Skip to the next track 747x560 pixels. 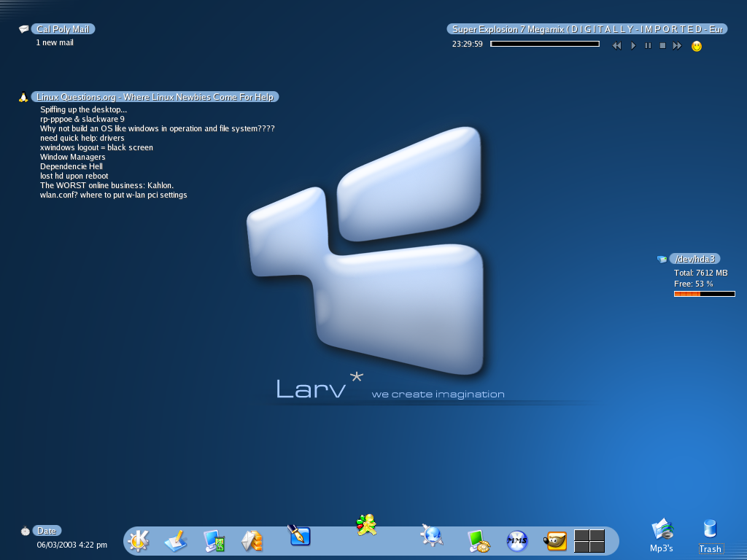click(x=677, y=46)
